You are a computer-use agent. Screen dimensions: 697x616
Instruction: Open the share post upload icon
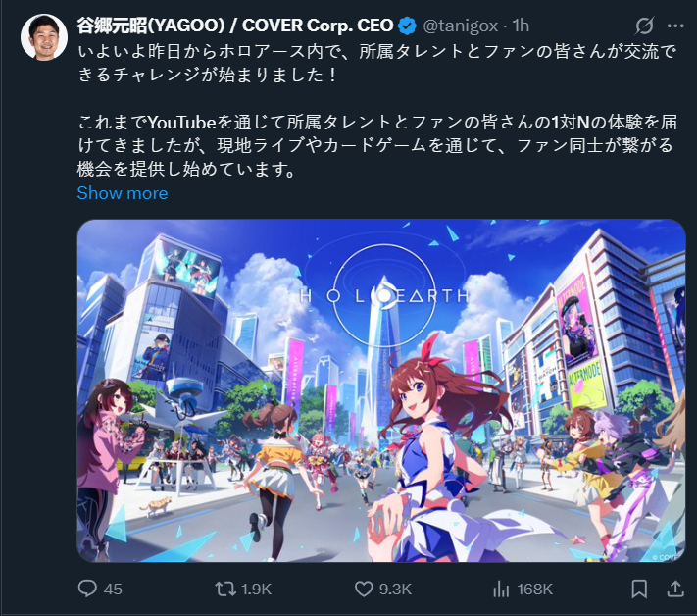675,589
